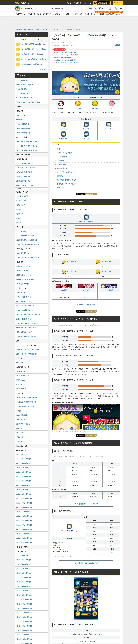The height and width of the screenshot is (644, 138).
Task: Click the コンボ稼ぎ rating bar showing 5
Action: pos(92,232)
